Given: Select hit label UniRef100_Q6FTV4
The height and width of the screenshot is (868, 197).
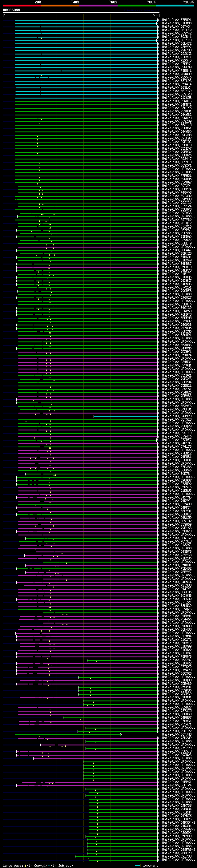Looking at the screenshot, I should click(x=176, y=785).
